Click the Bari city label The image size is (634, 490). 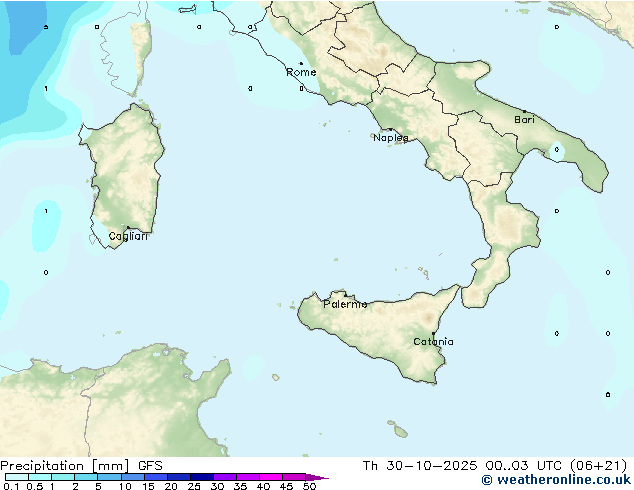tap(524, 120)
